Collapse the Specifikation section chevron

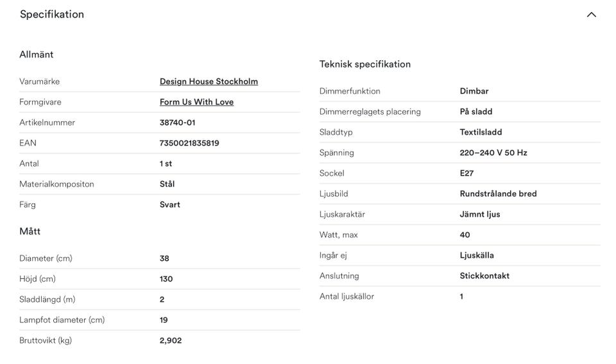[591, 15]
